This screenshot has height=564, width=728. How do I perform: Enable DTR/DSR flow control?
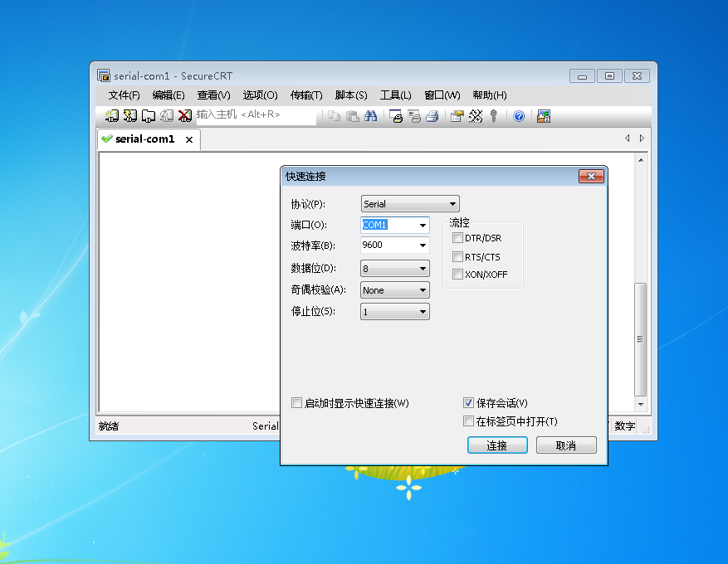(457, 238)
